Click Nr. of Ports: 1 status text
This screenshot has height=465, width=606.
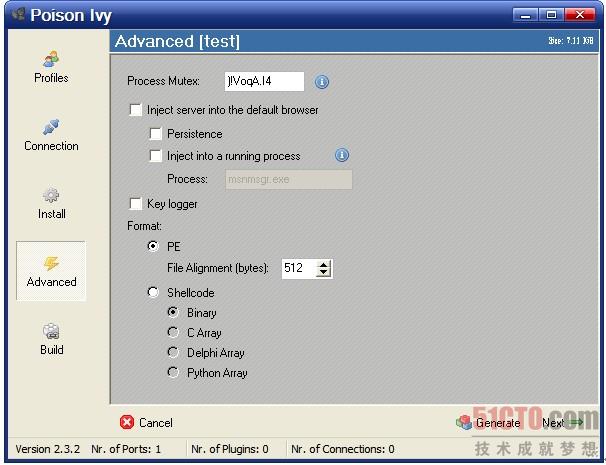click(126, 449)
